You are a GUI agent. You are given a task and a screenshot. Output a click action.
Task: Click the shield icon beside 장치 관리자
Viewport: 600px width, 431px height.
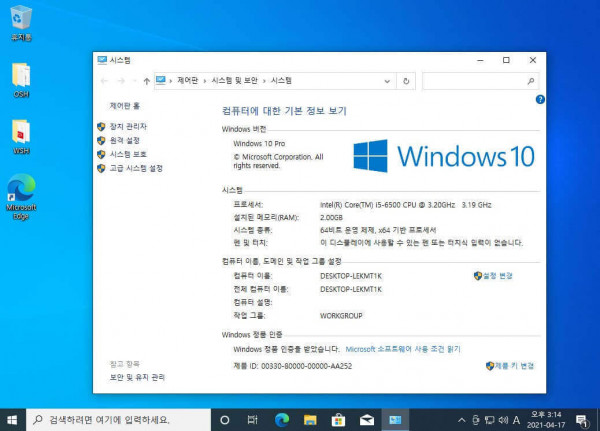pos(101,126)
